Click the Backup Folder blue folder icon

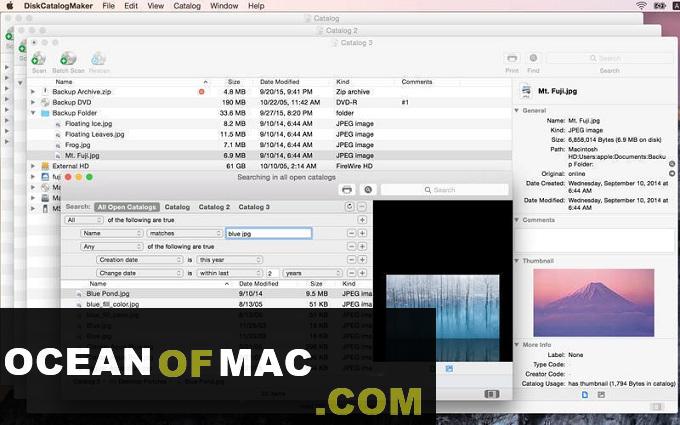45,113
